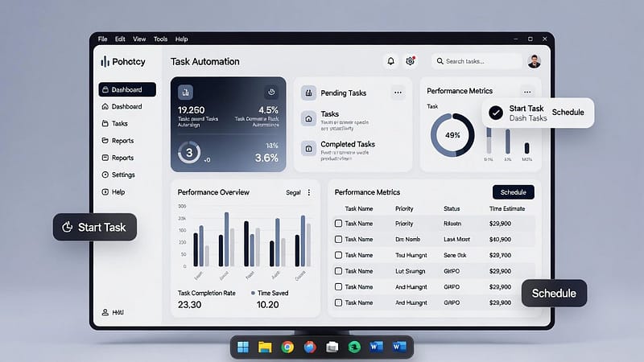Click the 49% donut chart

(452, 135)
